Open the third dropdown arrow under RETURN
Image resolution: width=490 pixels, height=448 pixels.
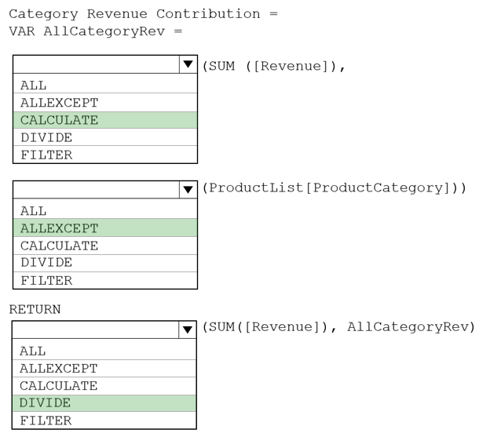point(188,330)
